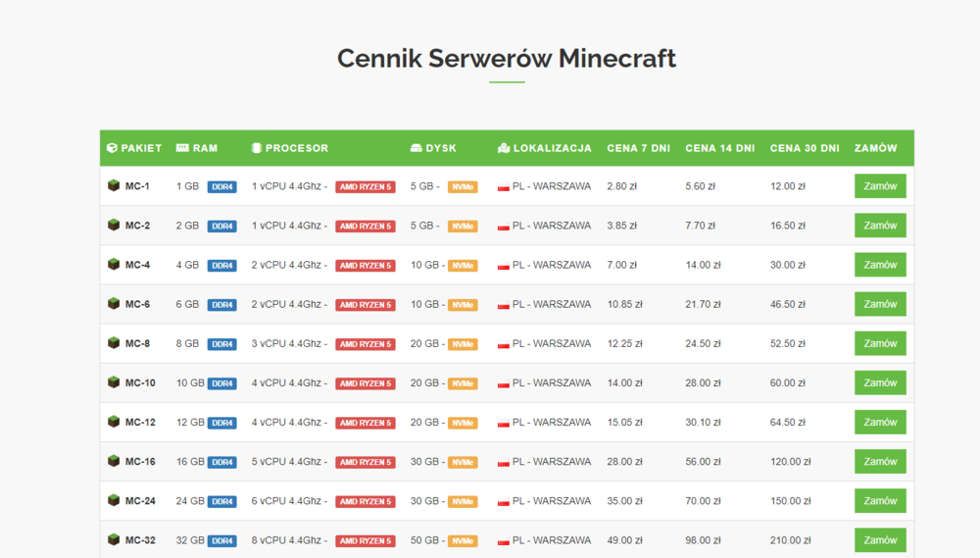Screen dimensions: 980x558
Task: Click the AMD RYZEN 5 badge for MC-24
Action: (366, 502)
